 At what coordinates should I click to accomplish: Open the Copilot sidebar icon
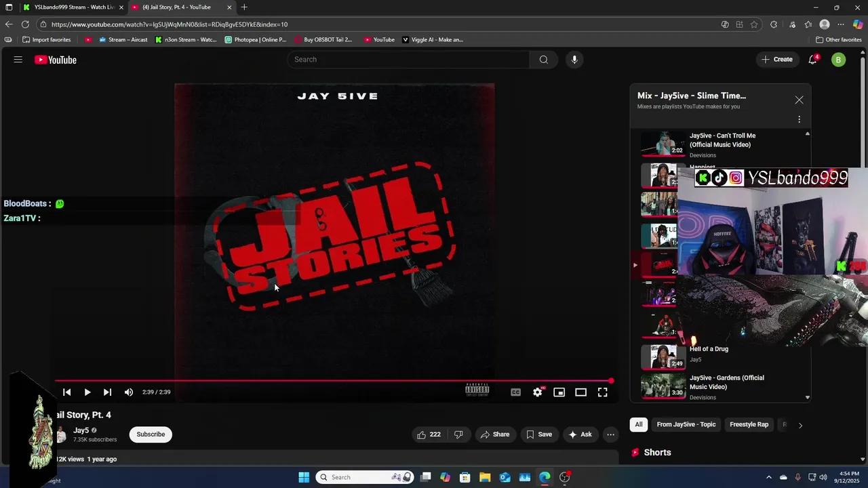click(x=858, y=24)
